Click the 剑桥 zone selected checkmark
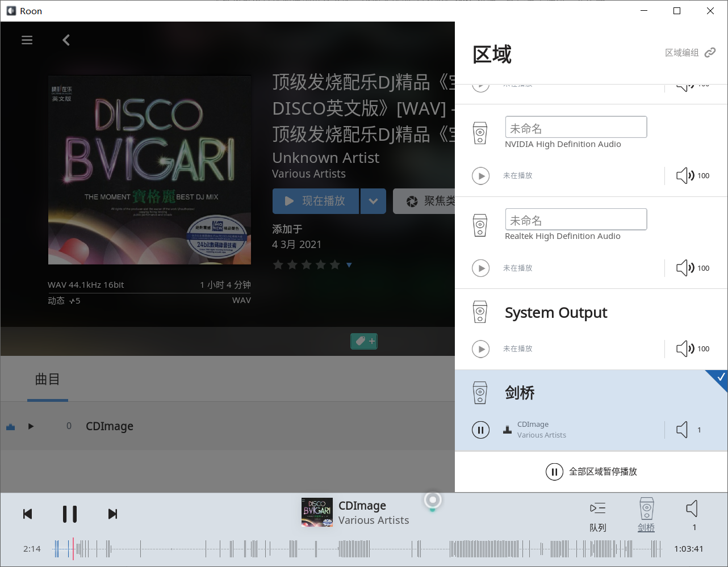This screenshot has height=567, width=728. point(720,377)
